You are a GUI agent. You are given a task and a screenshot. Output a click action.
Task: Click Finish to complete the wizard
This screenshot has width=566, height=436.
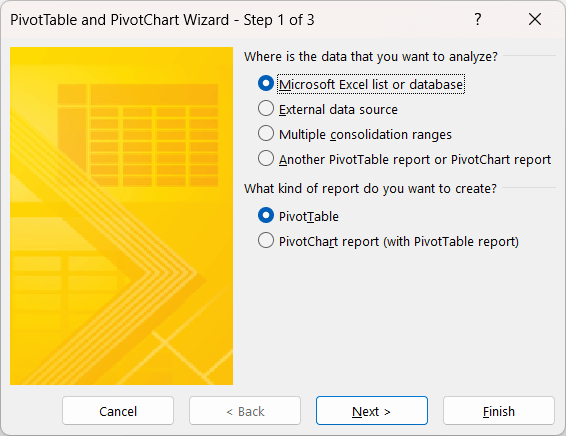point(499,411)
